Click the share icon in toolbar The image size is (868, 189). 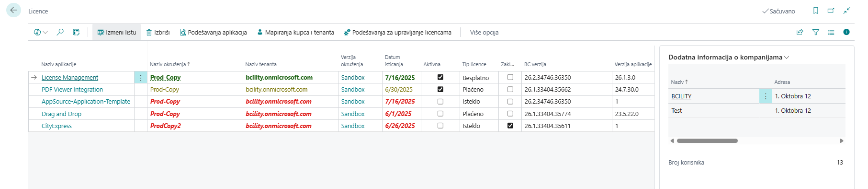pos(800,32)
